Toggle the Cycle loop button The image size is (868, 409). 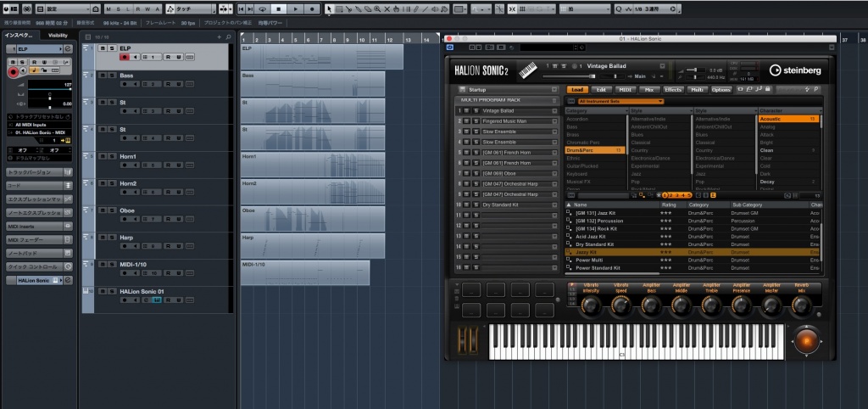(x=263, y=8)
